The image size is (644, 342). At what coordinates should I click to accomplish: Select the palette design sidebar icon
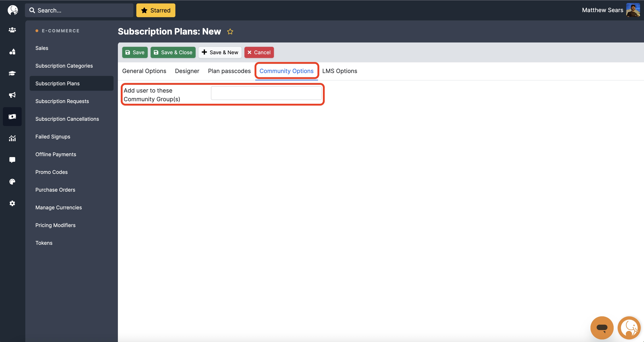tap(12, 182)
